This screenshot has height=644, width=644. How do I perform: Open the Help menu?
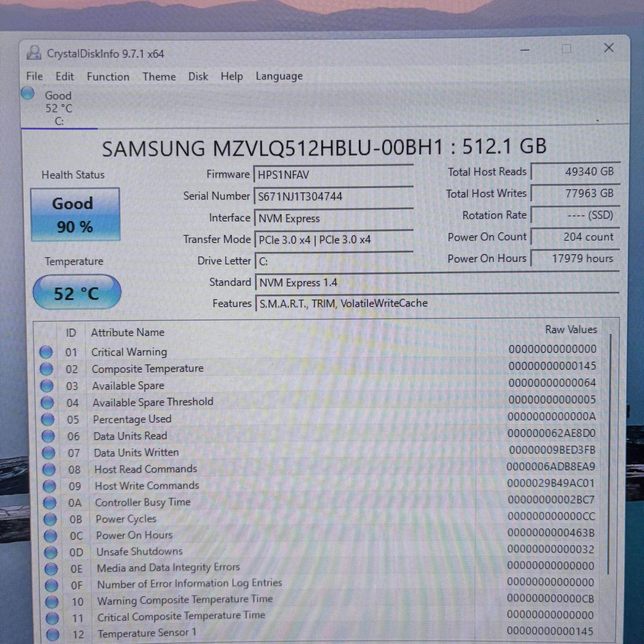click(x=232, y=77)
